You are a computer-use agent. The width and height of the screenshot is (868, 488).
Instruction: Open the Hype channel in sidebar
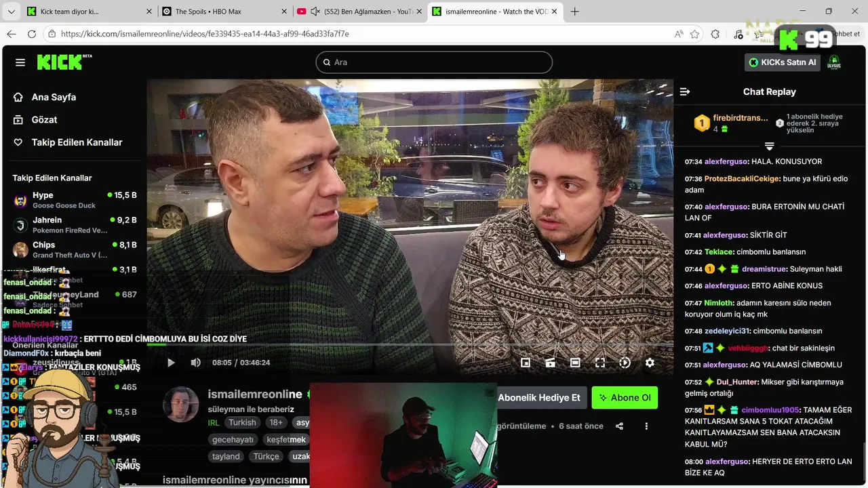click(x=75, y=200)
